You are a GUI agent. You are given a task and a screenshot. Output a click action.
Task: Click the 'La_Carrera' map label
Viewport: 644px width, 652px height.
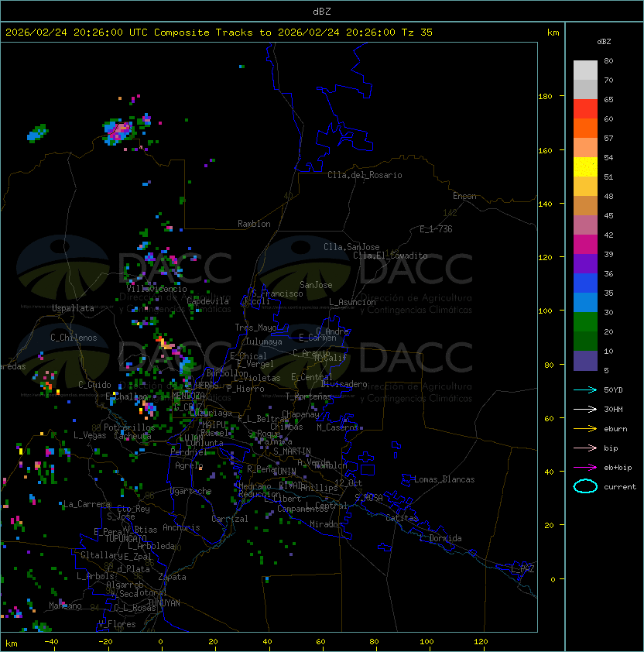click(87, 504)
